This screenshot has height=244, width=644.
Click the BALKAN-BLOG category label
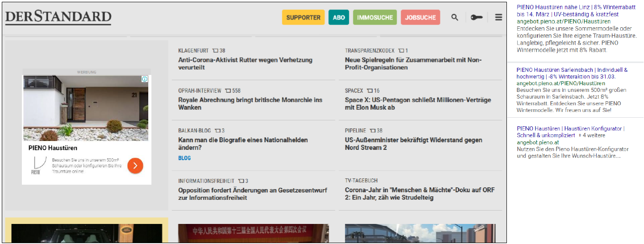click(195, 131)
